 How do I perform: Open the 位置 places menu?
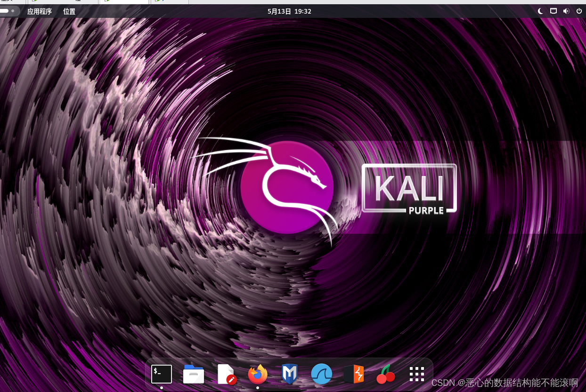[x=69, y=11]
